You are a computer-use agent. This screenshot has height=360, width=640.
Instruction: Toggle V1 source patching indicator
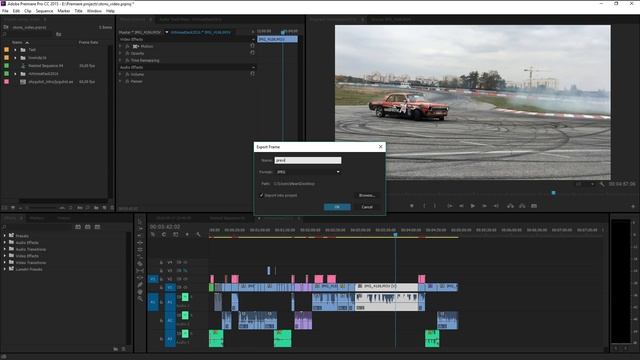coord(153,279)
